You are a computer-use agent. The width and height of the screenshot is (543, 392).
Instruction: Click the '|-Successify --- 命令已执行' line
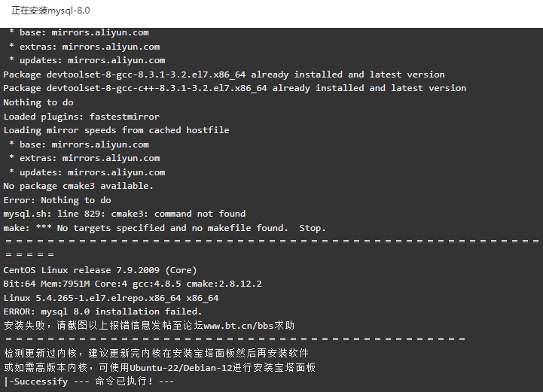[89, 381]
